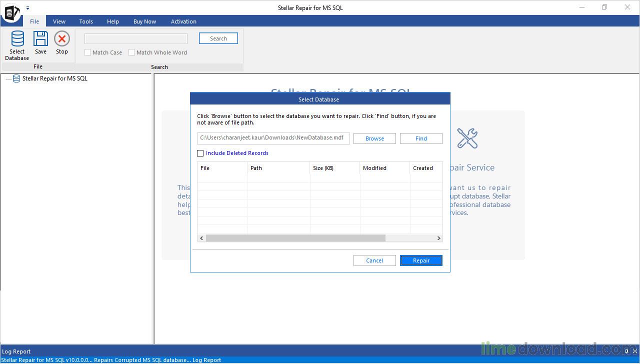Screen dimensions: 640x364
Task: Click the right scroll arrow in file list
Action: tap(439, 238)
